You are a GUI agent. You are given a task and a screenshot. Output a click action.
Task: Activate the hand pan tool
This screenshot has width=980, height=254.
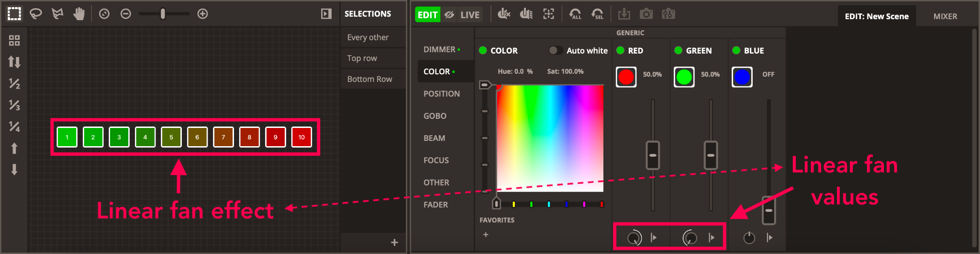pos(79,14)
